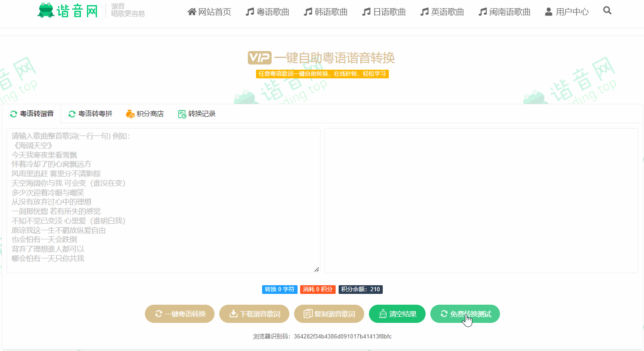Go to 韩语歌曲 in navigation
644x351 pixels.
pyautogui.click(x=325, y=12)
